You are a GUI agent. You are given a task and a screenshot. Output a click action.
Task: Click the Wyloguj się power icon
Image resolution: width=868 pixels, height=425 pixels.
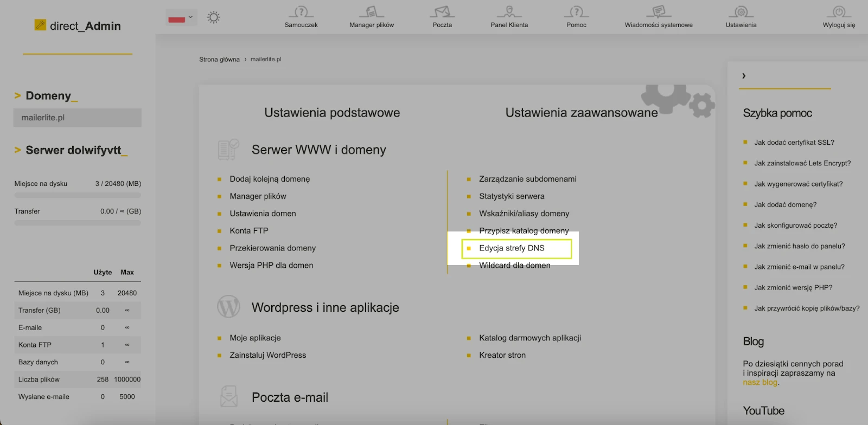[839, 12]
